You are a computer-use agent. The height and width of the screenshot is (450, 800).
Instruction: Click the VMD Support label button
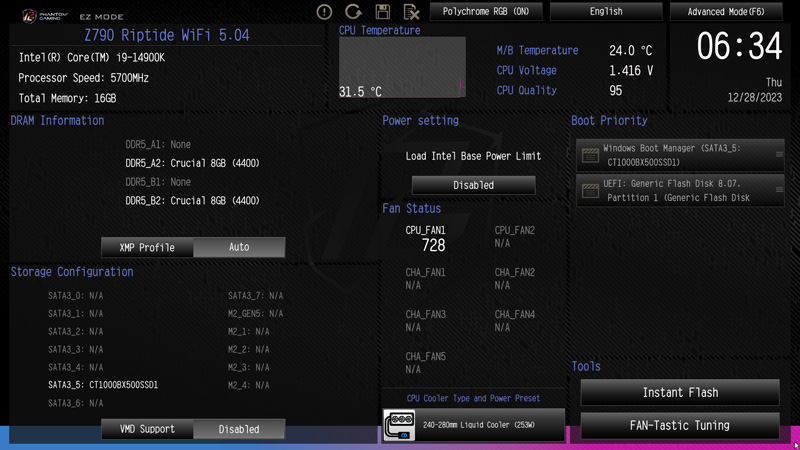[147, 429]
